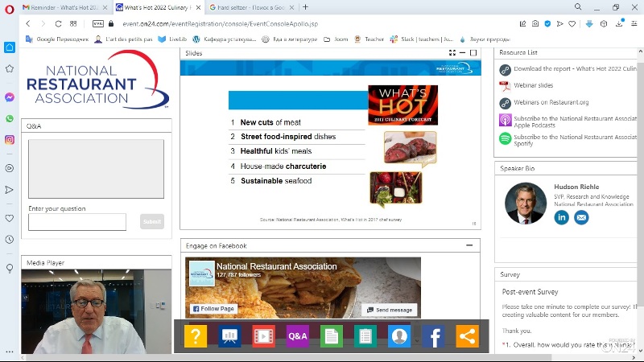Click the National Restaurant Association logo
This screenshot has height=362, width=644.
click(x=97, y=80)
